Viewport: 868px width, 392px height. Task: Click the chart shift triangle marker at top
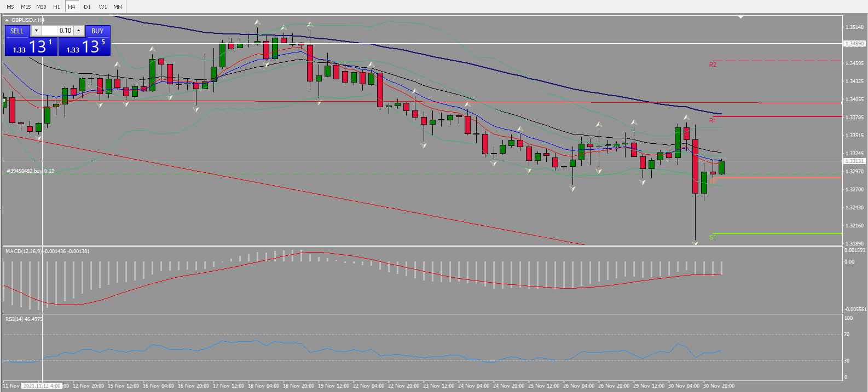tap(740, 17)
